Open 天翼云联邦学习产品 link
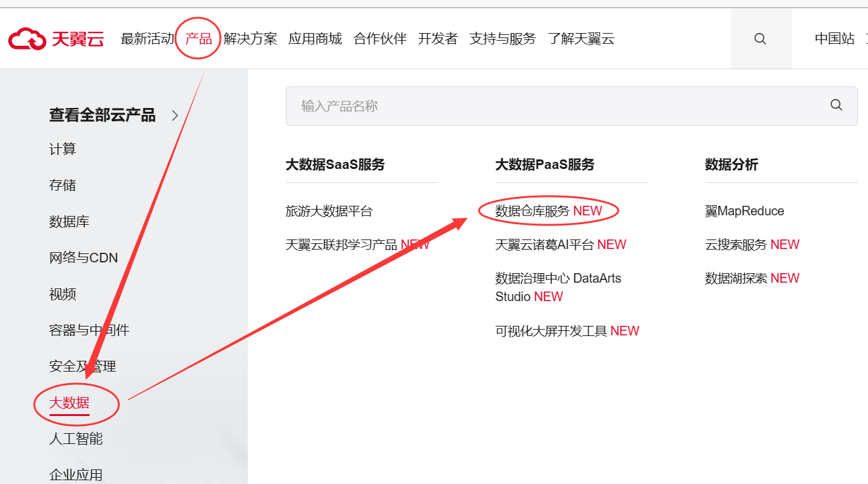868x484 pixels. [358, 245]
